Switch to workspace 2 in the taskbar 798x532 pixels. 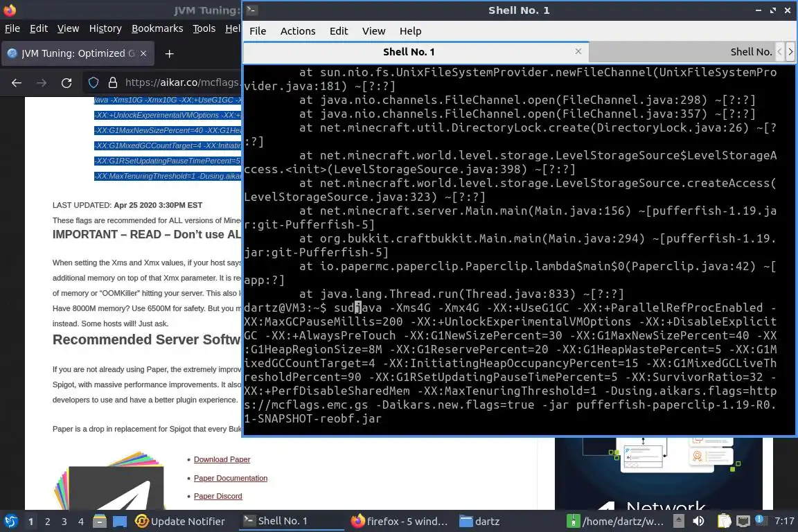click(47, 522)
